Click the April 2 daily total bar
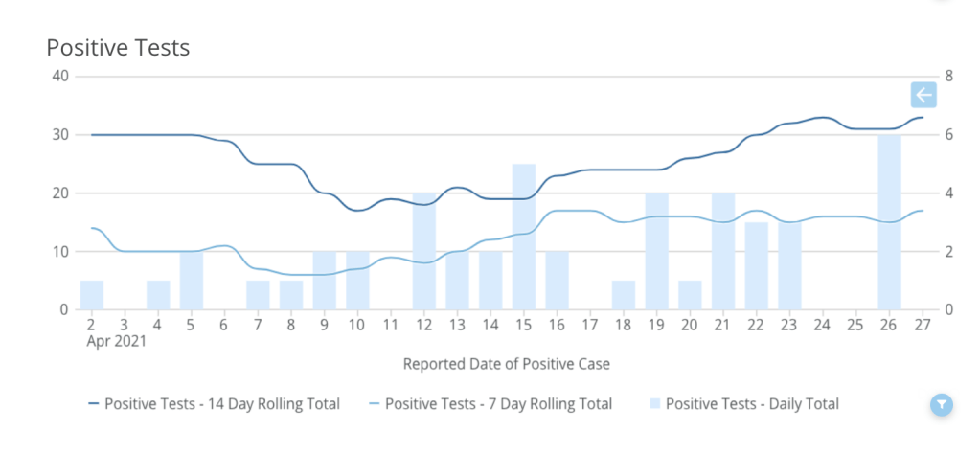 [91, 296]
